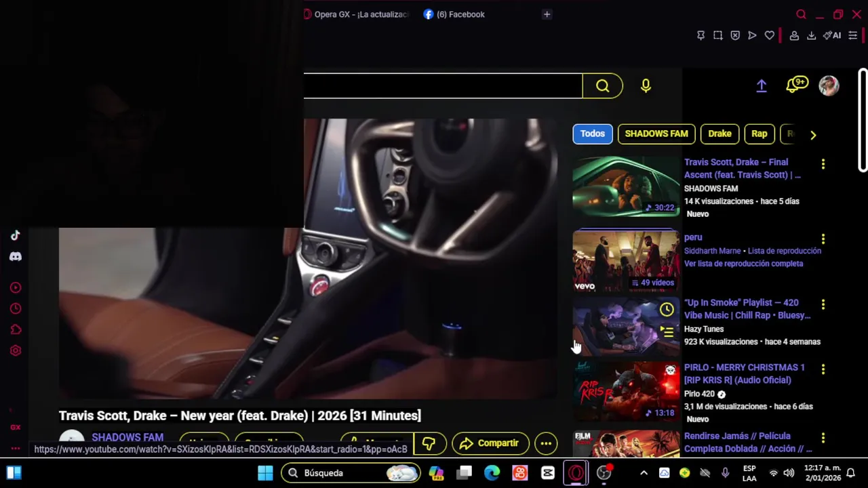
Task: Click the main video player area
Action: (308, 259)
